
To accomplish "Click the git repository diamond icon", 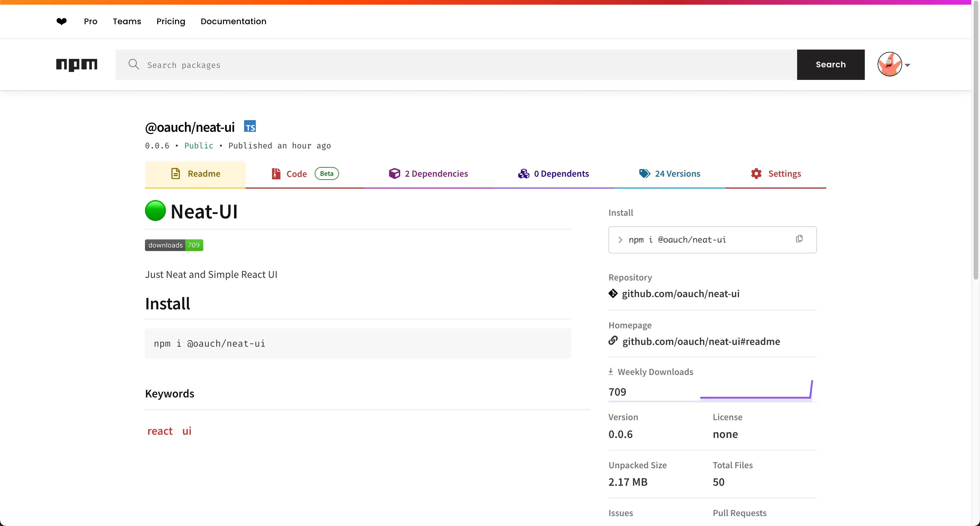I will click(613, 294).
